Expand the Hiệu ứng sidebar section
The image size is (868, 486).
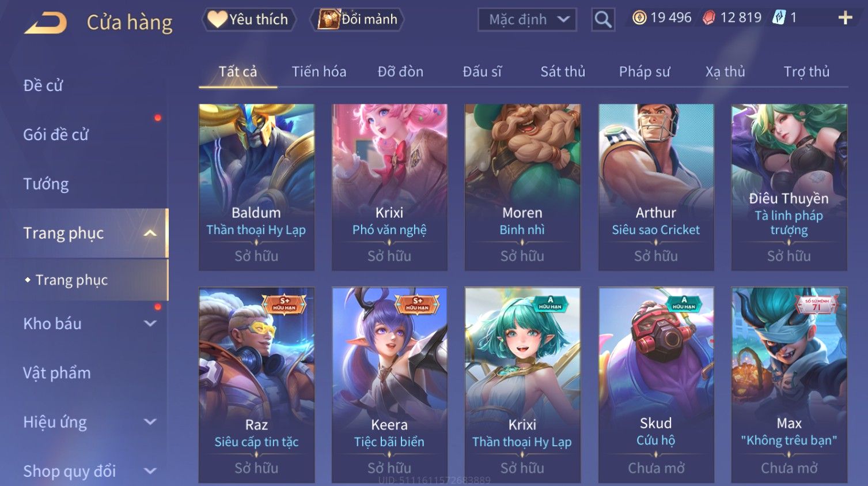coord(150,422)
